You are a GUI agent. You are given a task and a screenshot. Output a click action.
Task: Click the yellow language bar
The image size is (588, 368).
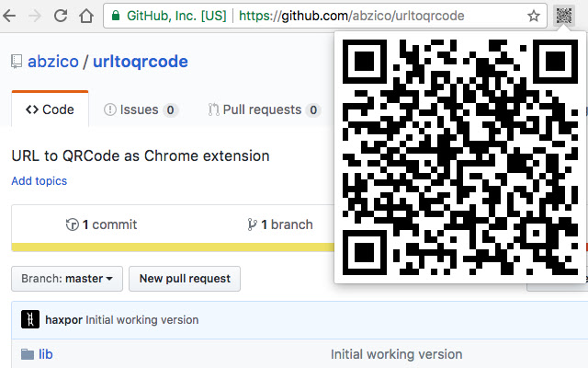pyautogui.click(x=173, y=247)
